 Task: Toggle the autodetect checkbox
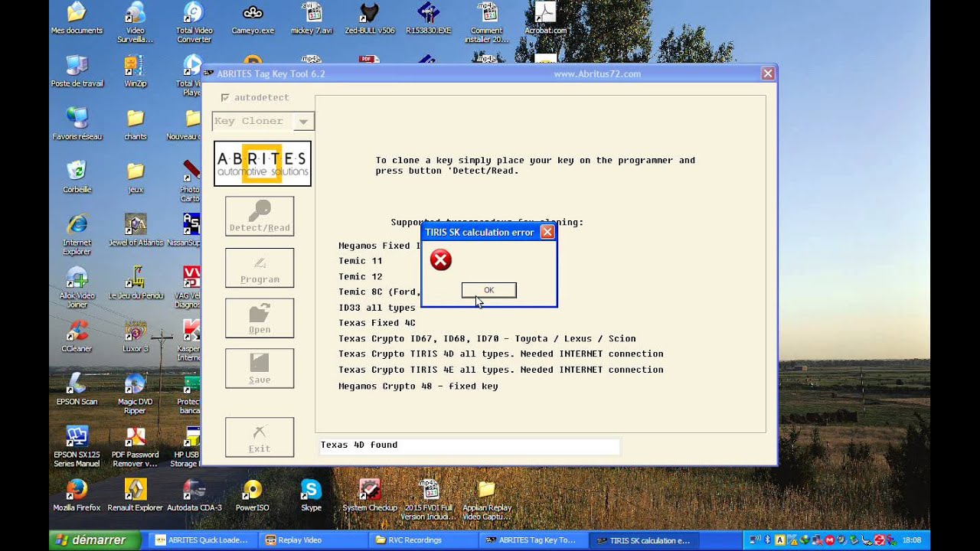[224, 97]
